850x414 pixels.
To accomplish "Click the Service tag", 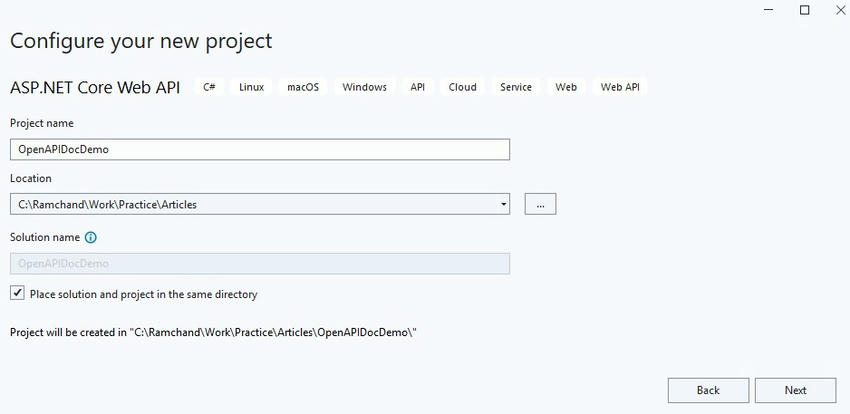I will pos(516,87).
